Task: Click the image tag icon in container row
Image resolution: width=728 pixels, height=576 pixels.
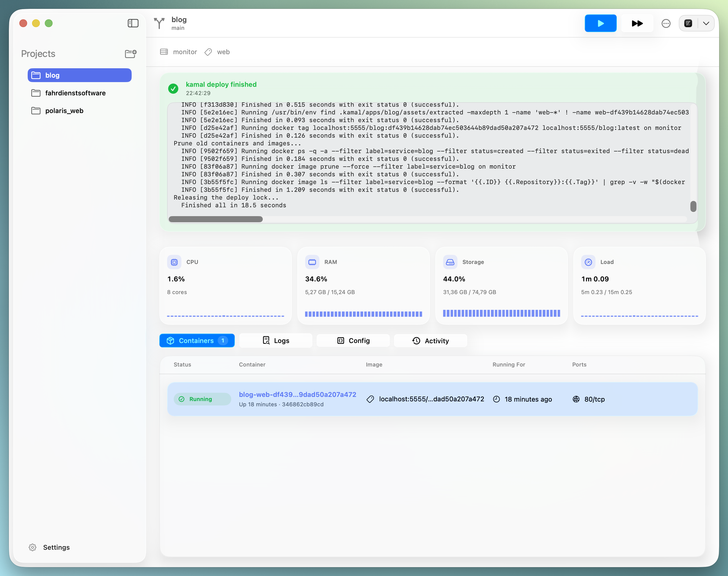Action: pos(370,399)
